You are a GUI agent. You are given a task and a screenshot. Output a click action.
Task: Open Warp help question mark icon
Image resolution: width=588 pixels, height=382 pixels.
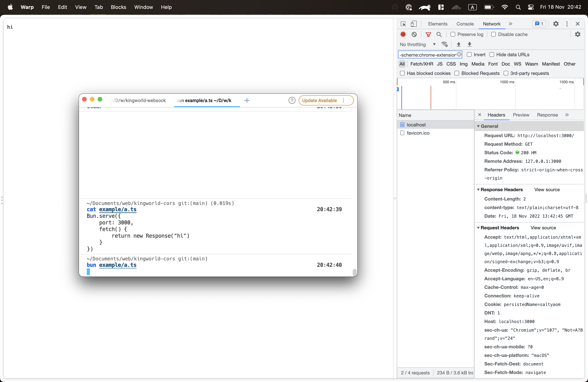292,100
